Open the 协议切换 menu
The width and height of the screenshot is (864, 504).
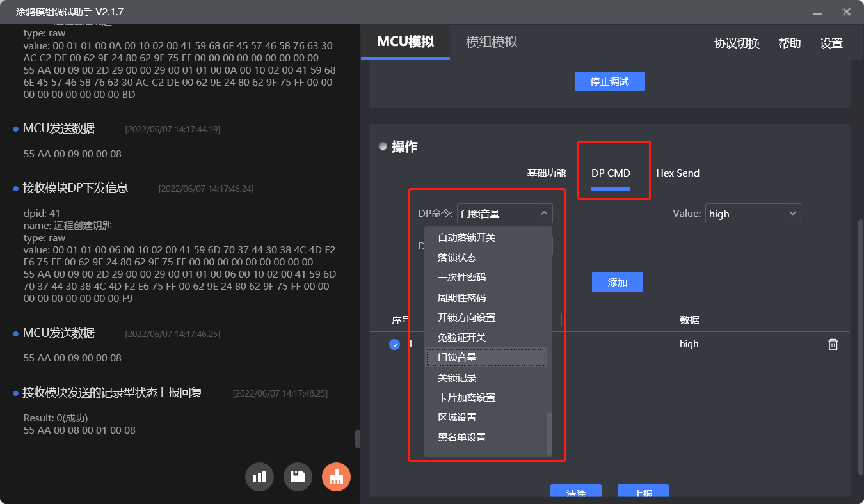click(737, 43)
